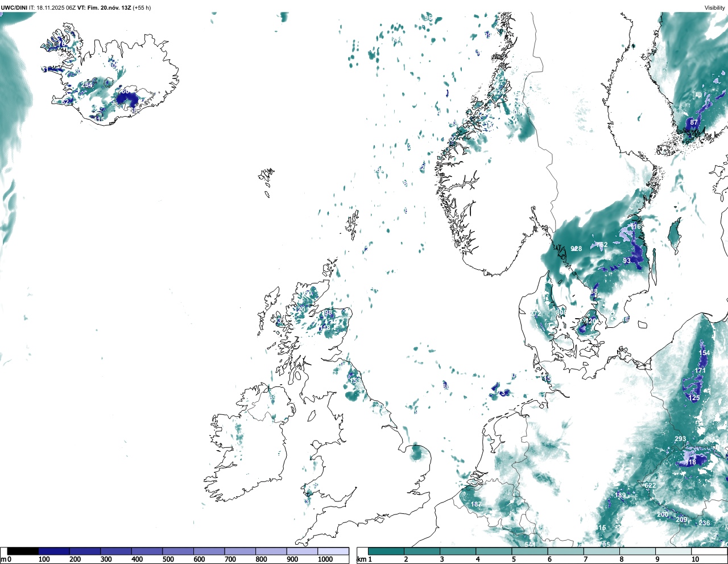Image resolution: width=728 pixels, height=564 pixels.
Task: Click the '1000' legend tick label
Action: [x=325, y=559]
